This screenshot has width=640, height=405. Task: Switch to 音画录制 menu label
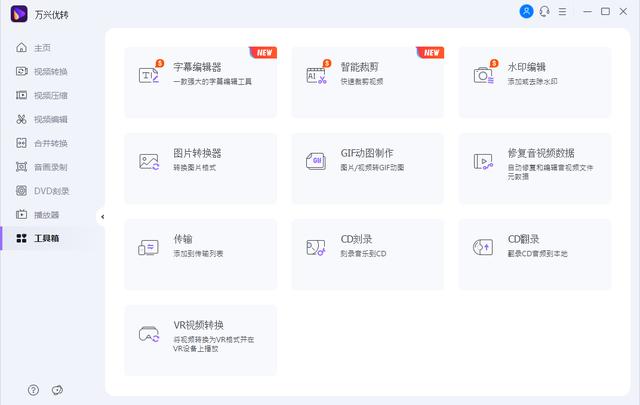(51, 167)
